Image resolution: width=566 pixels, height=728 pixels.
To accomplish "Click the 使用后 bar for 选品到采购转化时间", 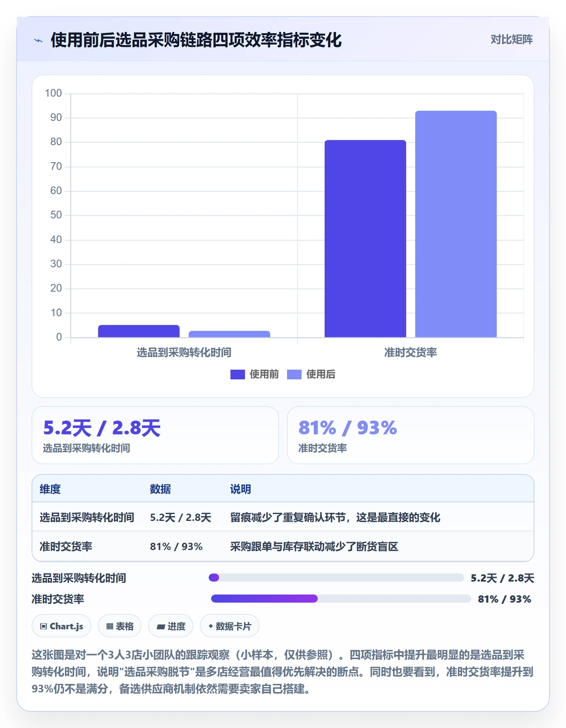I will (x=229, y=334).
